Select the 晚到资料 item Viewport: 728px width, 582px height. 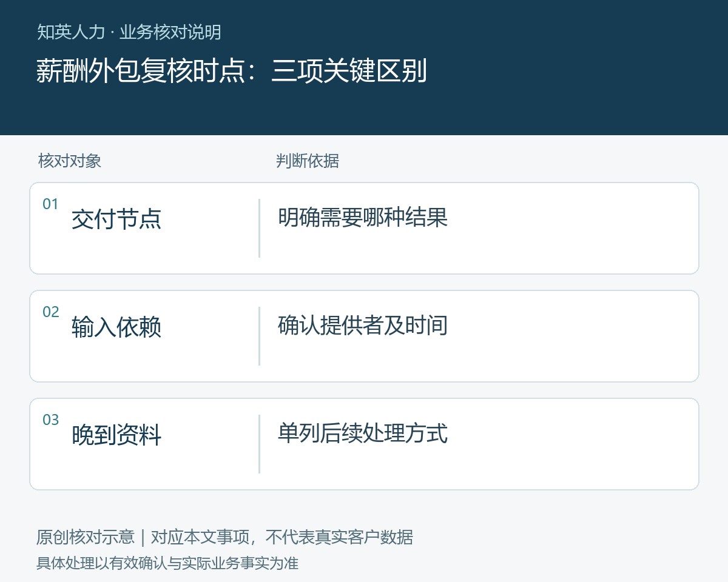[x=116, y=435]
